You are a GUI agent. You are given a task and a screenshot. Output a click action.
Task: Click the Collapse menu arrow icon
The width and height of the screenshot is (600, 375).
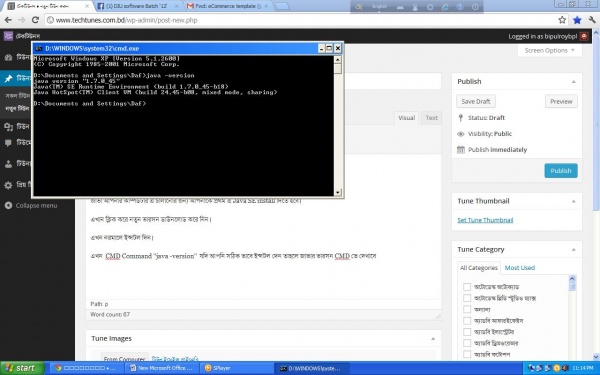8,205
